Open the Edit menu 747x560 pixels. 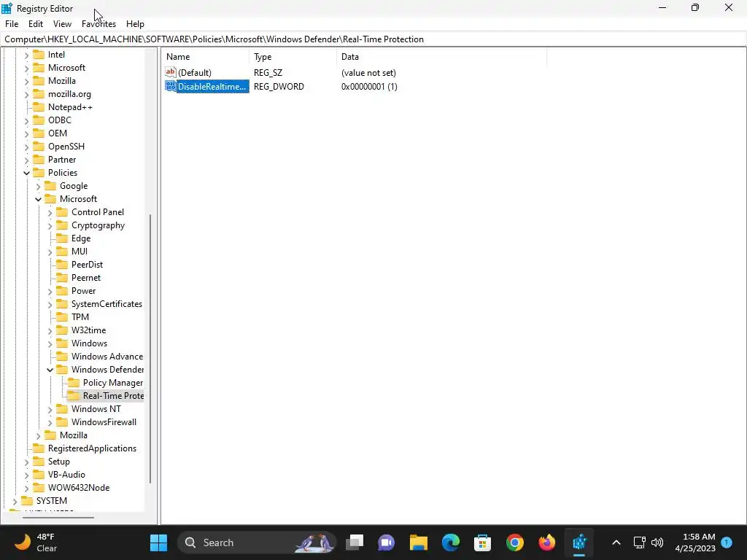[x=36, y=24]
